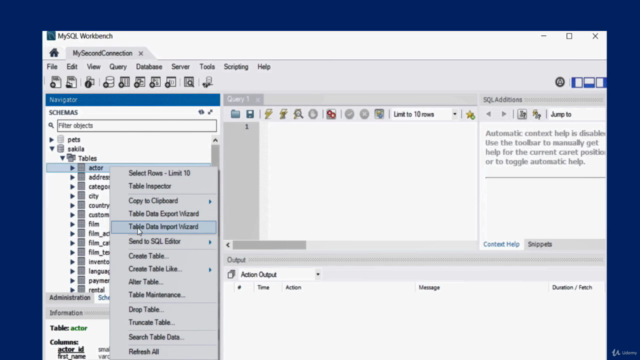This screenshot has height=360, width=640.
Task: Toggle the sidebar panel view
Action: click(577, 82)
